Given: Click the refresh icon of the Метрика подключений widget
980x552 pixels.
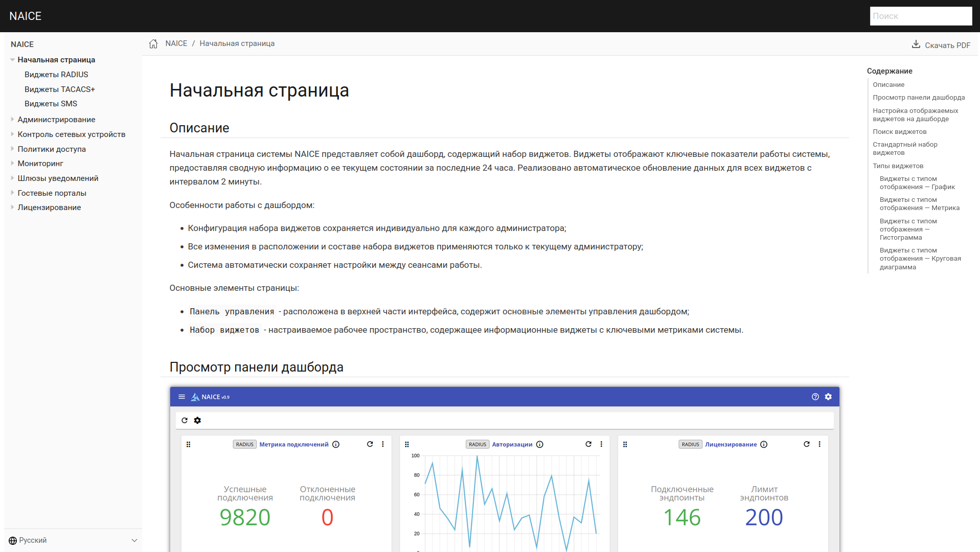Looking at the screenshot, I should pyautogui.click(x=370, y=444).
